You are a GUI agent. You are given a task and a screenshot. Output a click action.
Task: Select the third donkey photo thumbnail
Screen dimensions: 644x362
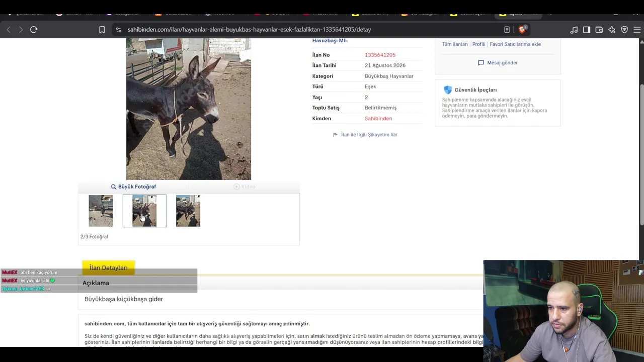188,211
